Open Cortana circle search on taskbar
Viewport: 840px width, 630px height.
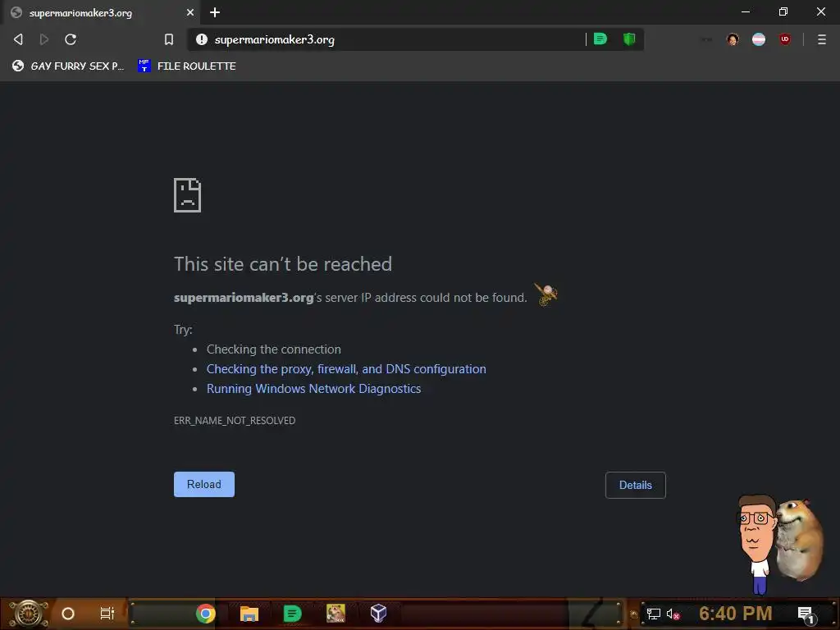click(x=68, y=614)
